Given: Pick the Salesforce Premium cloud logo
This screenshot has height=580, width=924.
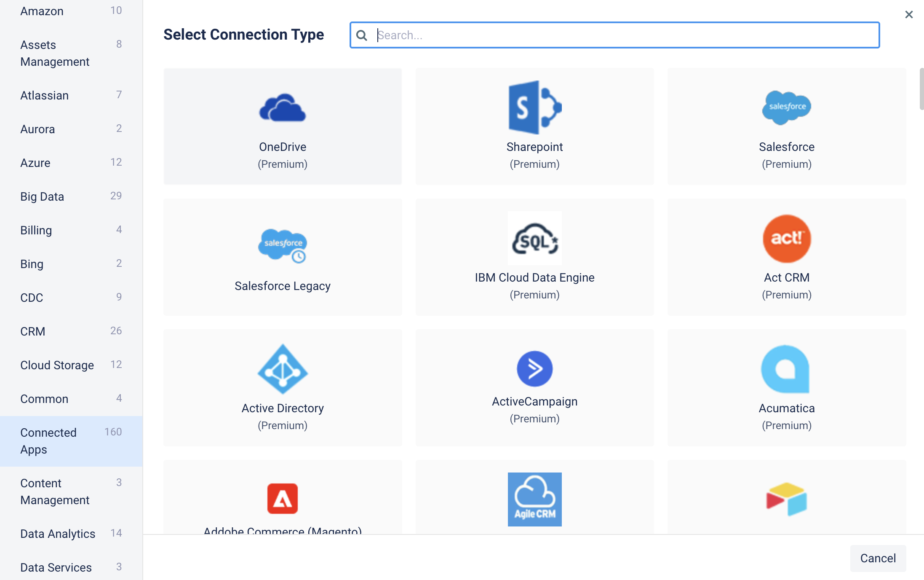Looking at the screenshot, I should (787, 107).
